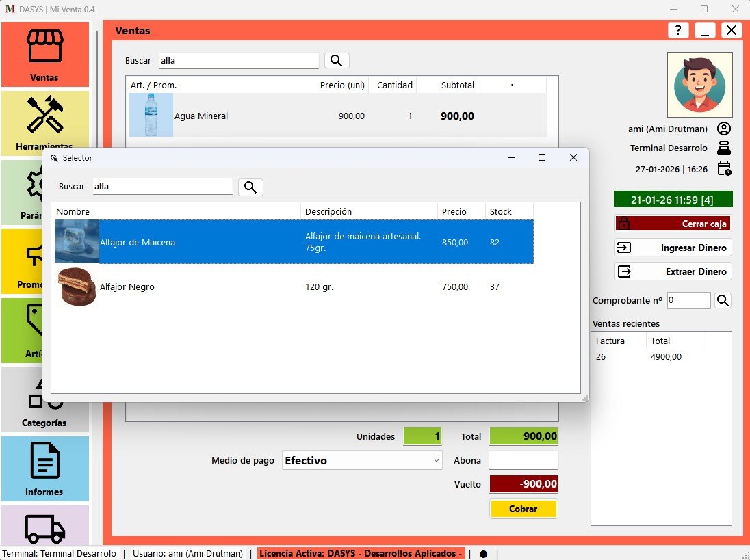Sort by the Precio column header
This screenshot has width=750, height=560.
click(x=461, y=211)
